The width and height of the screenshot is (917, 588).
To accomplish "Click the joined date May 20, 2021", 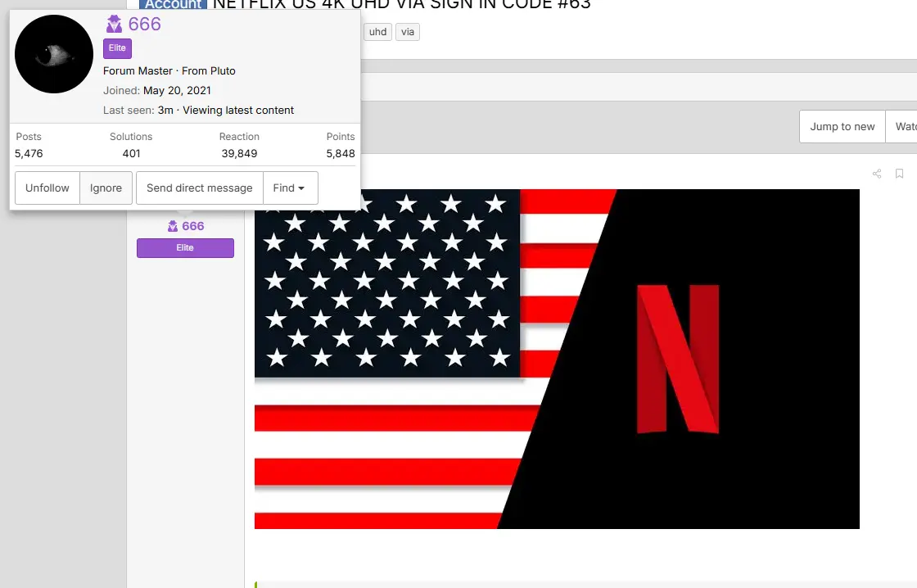I will pos(177,91).
